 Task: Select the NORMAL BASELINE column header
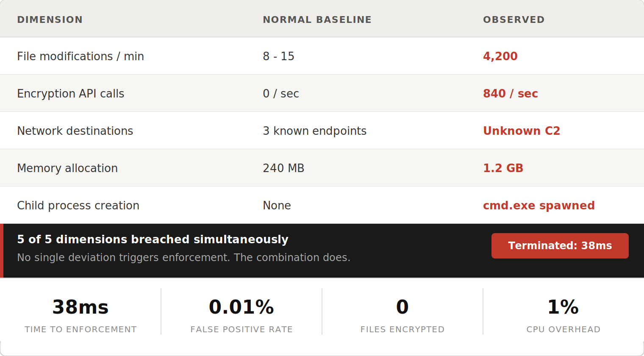point(317,19)
